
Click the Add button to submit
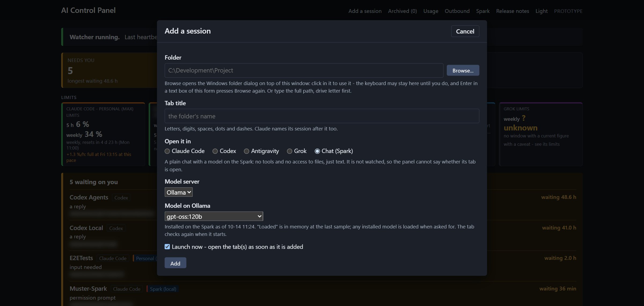(175, 263)
